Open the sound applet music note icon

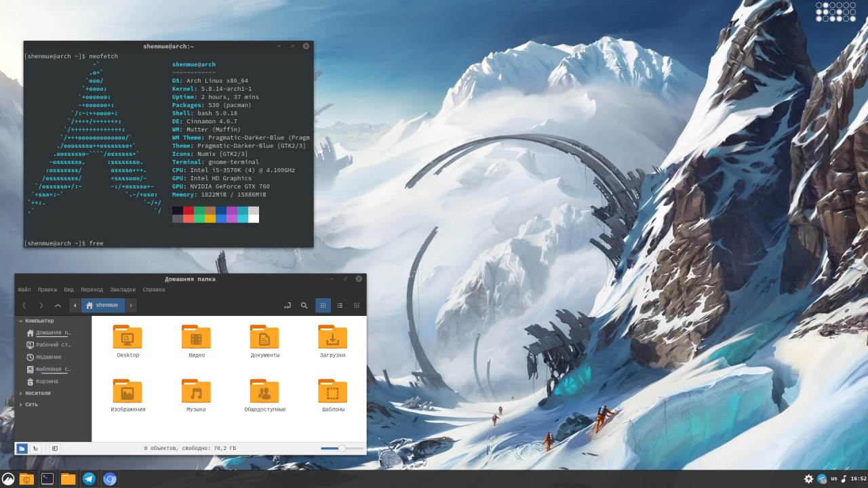pyautogui.click(x=844, y=479)
